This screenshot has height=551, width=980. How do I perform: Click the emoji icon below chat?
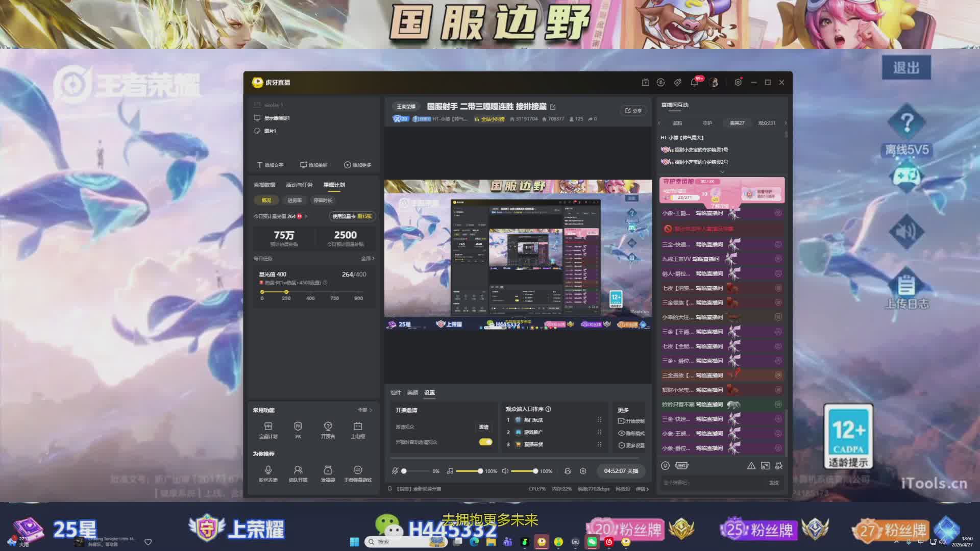coord(665,465)
